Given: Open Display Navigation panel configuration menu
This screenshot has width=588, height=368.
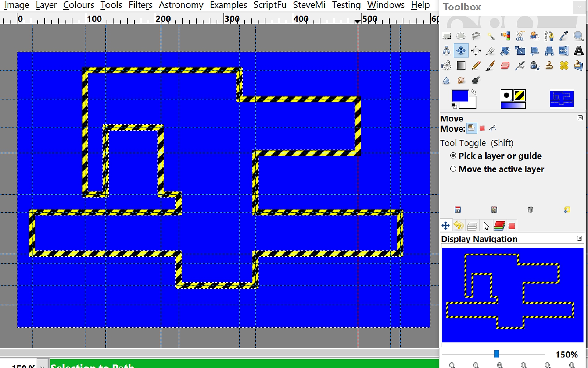Looking at the screenshot, I should [x=580, y=238].
